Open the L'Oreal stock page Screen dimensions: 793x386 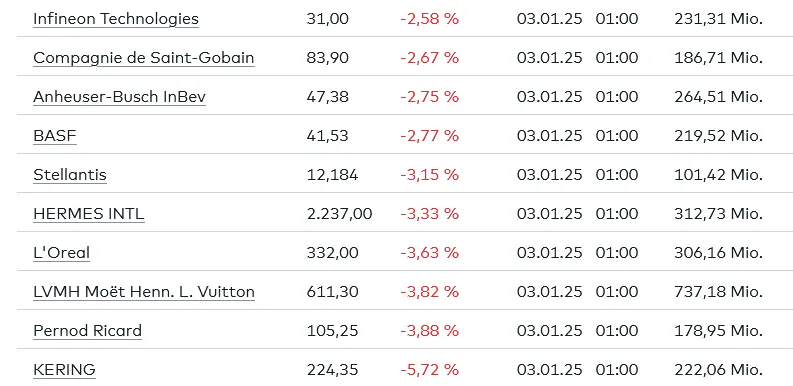(x=62, y=253)
